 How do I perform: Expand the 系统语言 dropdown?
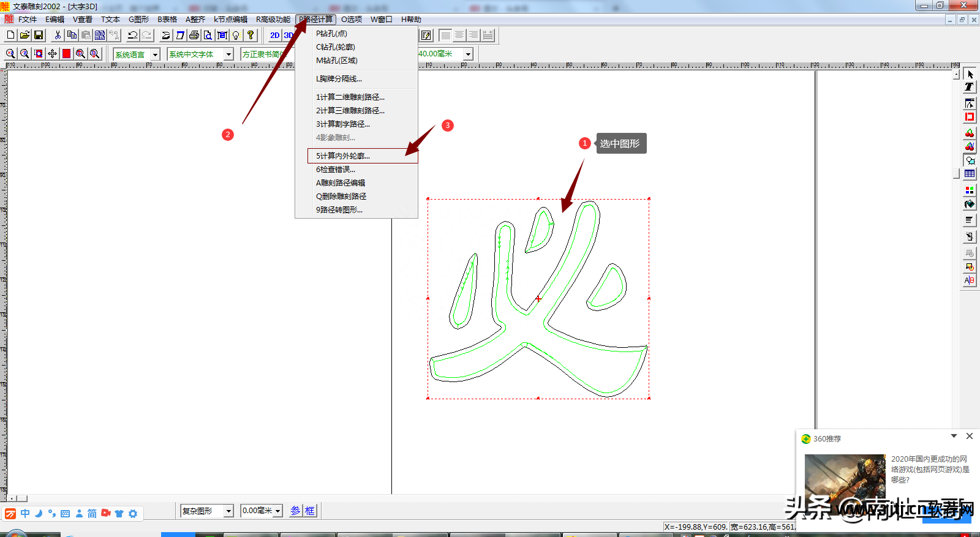[x=155, y=54]
